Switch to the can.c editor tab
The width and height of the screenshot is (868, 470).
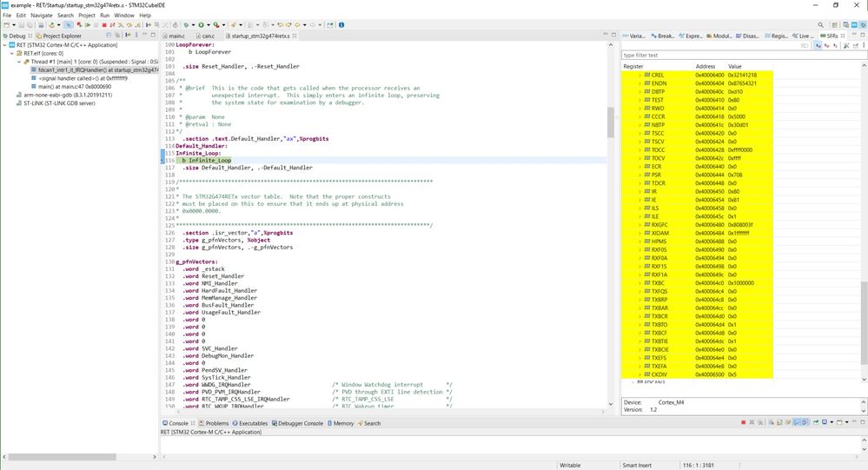click(x=205, y=36)
